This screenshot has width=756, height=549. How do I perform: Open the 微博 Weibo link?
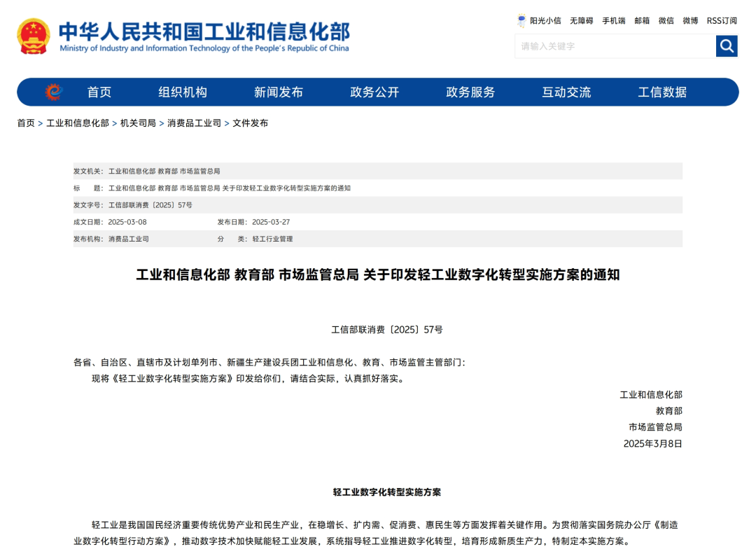tap(689, 20)
